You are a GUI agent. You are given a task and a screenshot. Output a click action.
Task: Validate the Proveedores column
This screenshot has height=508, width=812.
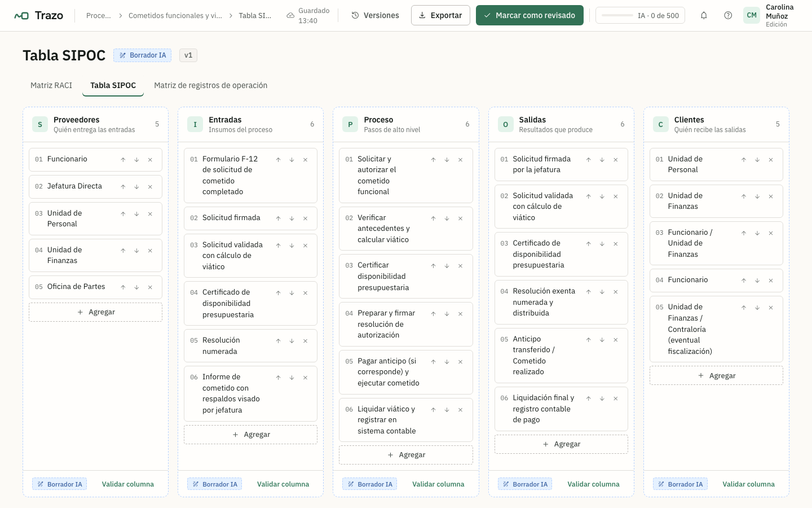tap(128, 484)
